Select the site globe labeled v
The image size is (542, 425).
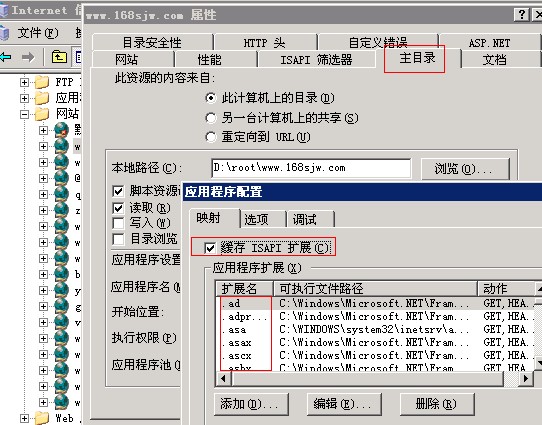pos(62,322)
